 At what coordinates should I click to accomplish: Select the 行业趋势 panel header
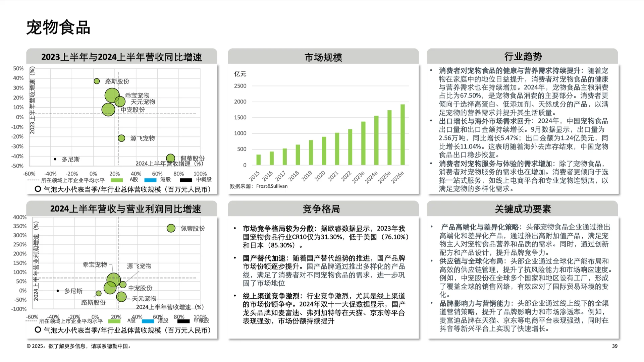coord(523,56)
